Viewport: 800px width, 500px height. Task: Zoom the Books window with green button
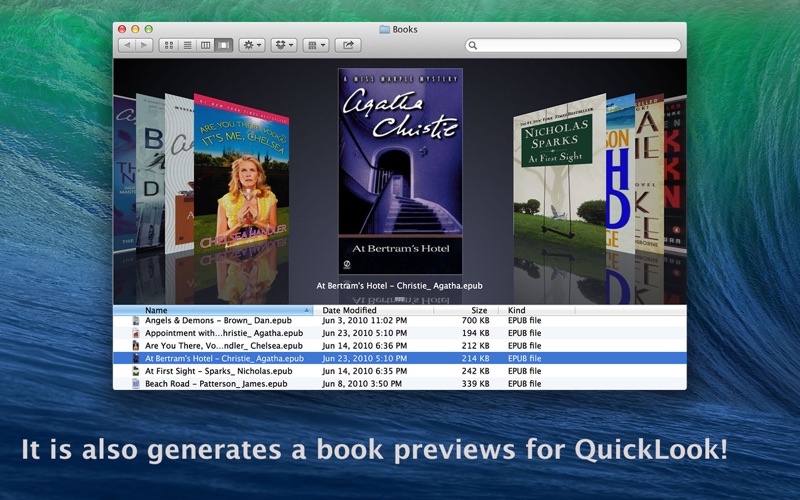148,30
